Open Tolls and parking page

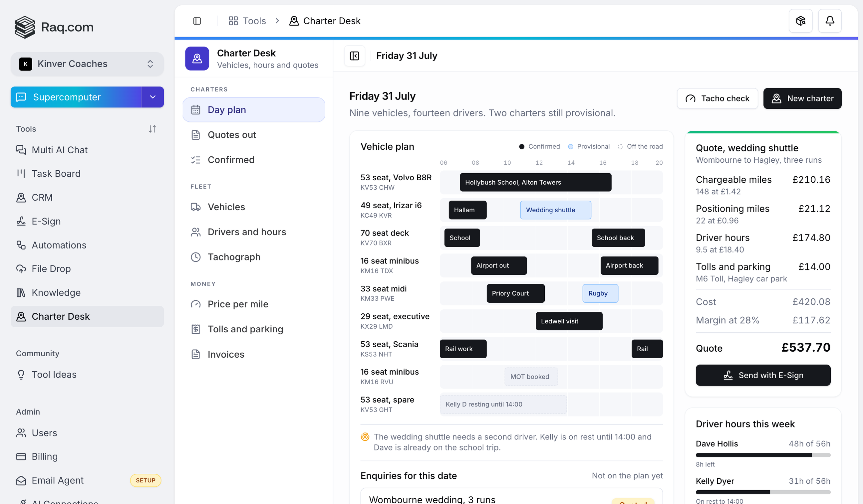pyautogui.click(x=254, y=329)
